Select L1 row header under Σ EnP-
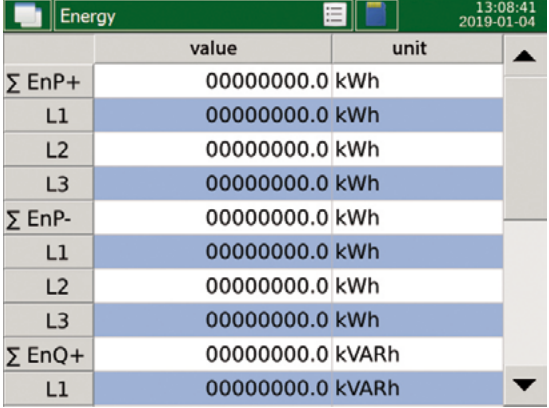 point(48,252)
